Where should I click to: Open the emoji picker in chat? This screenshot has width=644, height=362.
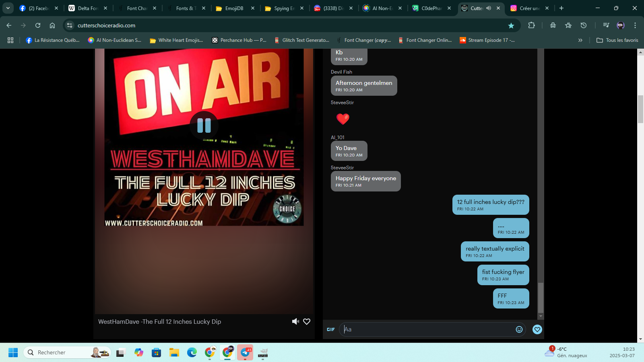519,329
